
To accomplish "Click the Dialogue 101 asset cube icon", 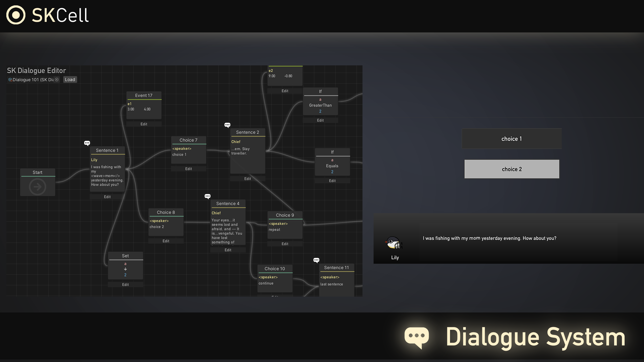I will (10, 80).
